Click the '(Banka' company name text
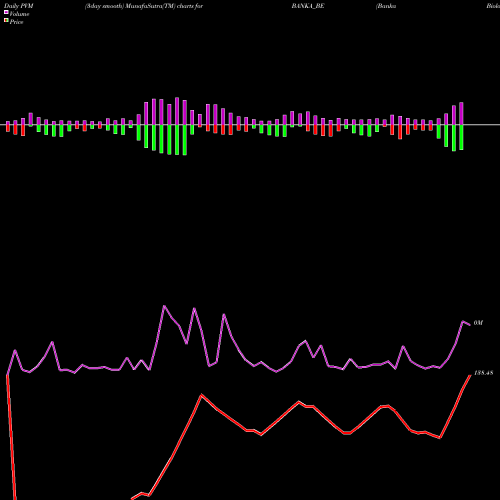The height and width of the screenshot is (500, 500). point(386,6)
